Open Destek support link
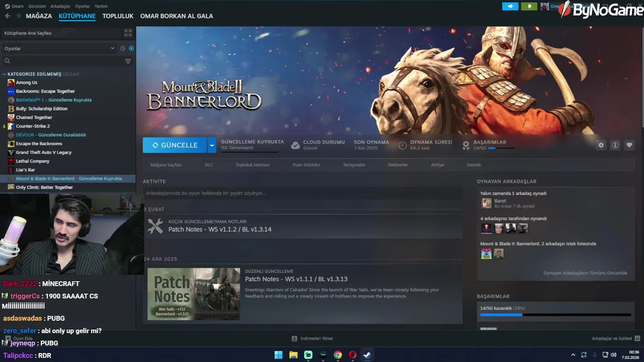The width and height of the screenshot is (644, 362). pos(474,165)
